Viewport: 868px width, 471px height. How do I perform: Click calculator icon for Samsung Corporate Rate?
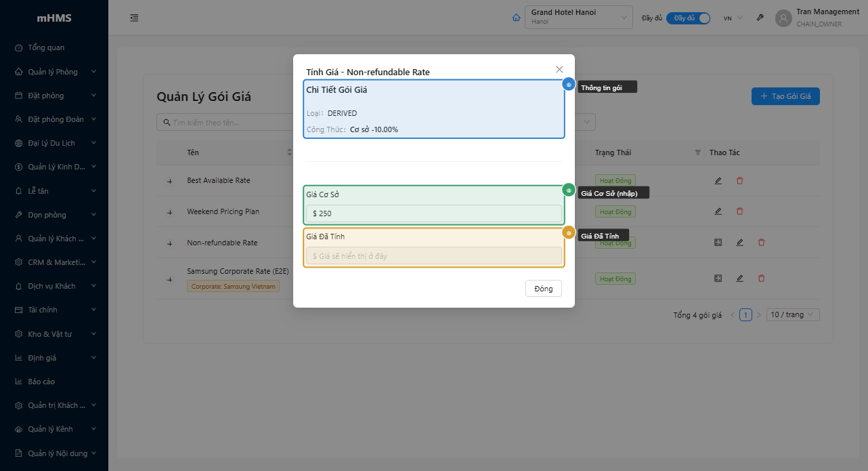[x=718, y=278]
